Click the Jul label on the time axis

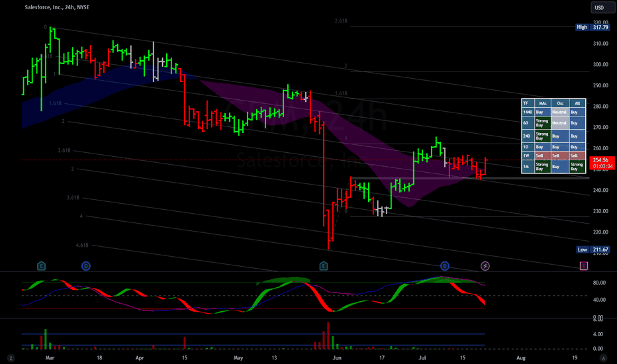[422, 357]
